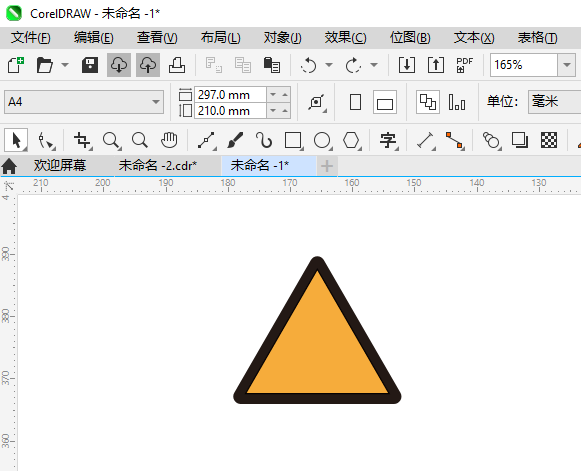This screenshot has height=471, width=581.
Task: Click the Cut icon in toolbar
Action: tap(214, 65)
